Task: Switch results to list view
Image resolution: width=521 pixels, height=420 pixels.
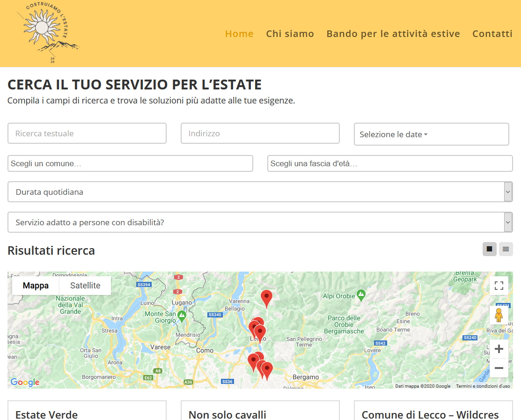Action: pyautogui.click(x=506, y=249)
